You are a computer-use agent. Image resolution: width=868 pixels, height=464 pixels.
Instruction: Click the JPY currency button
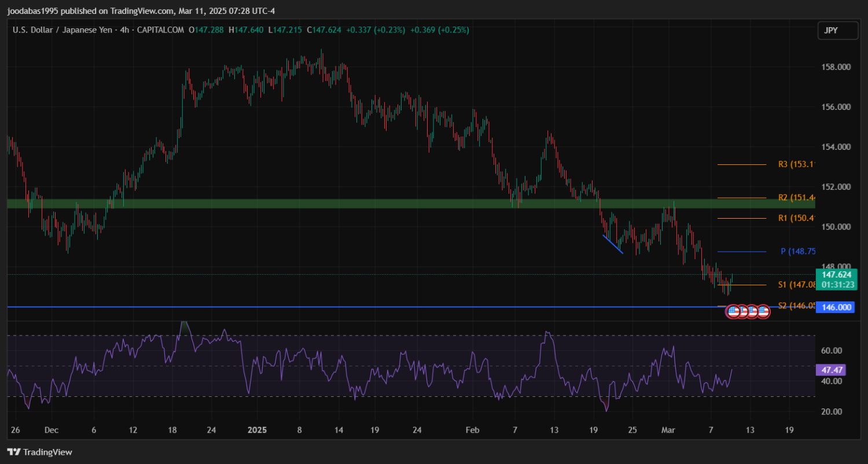[837, 31]
